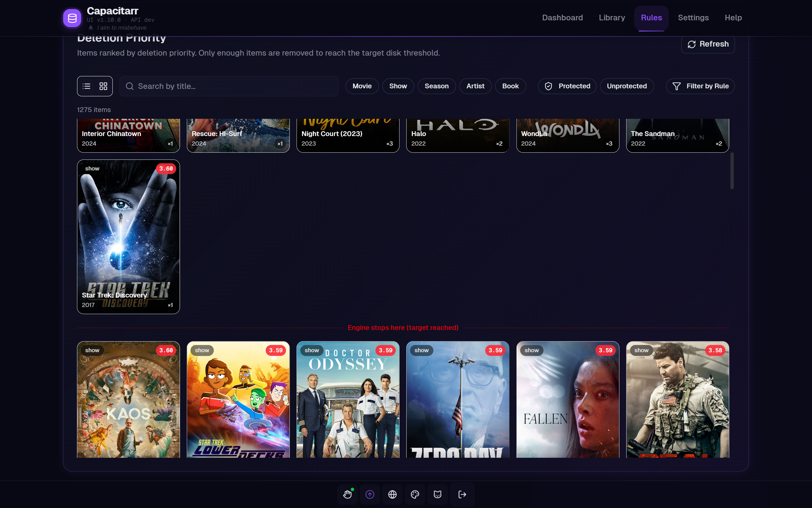This screenshot has height=508, width=812.
Task: Open the Dashboard tab
Action: click(562, 18)
